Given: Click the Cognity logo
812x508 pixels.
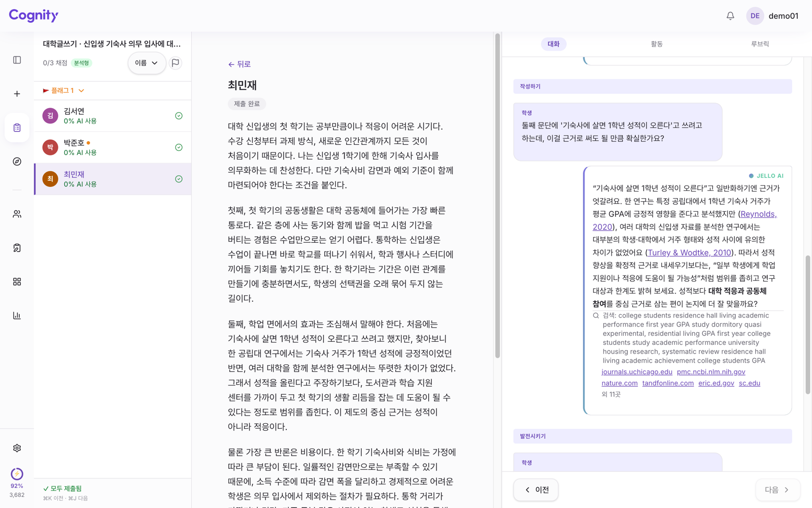Looking at the screenshot, I should click(x=33, y=15).
